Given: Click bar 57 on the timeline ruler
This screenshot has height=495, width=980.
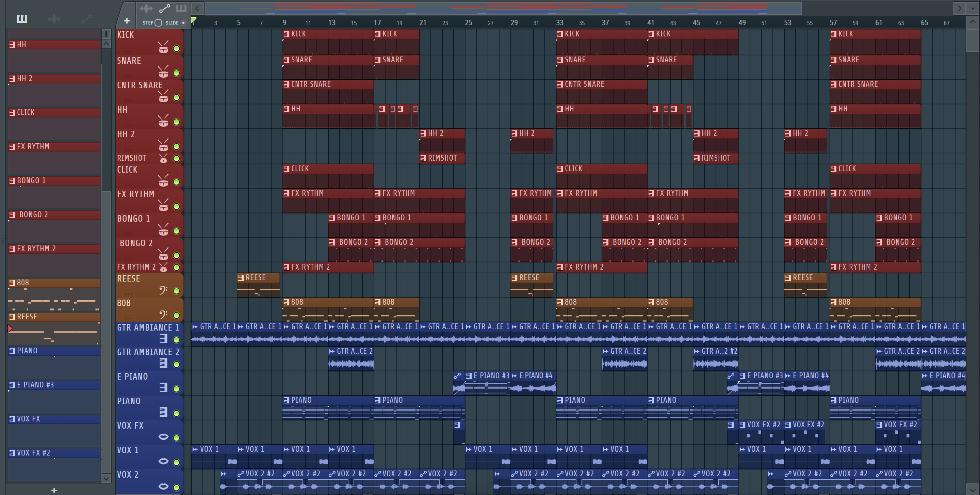Looking at the screenshot, I should [x=833, y=22].
